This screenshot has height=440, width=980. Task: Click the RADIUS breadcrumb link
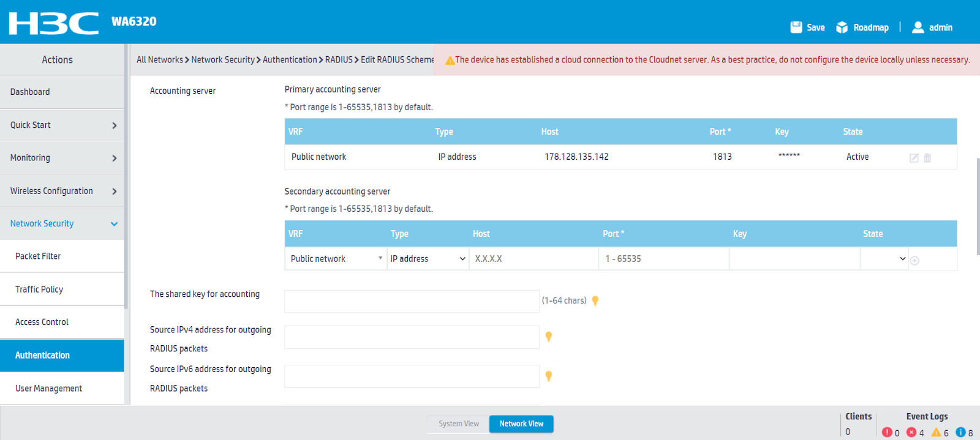pos(339,59)
